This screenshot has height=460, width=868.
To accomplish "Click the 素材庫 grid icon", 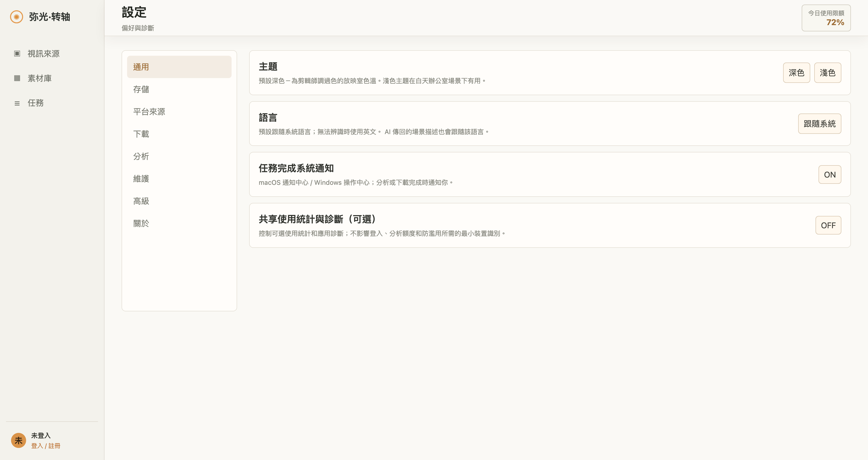I will point(17,78).
